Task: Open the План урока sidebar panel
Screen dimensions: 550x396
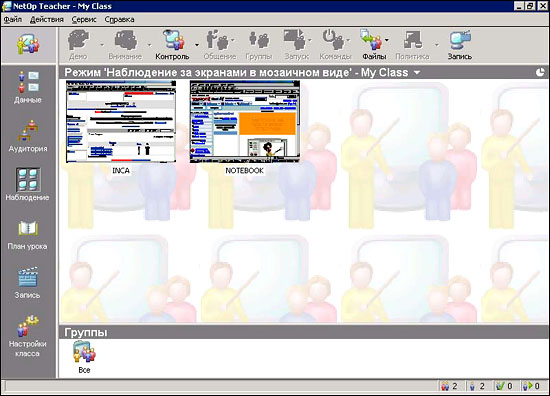Action: [x=28, y=235]
